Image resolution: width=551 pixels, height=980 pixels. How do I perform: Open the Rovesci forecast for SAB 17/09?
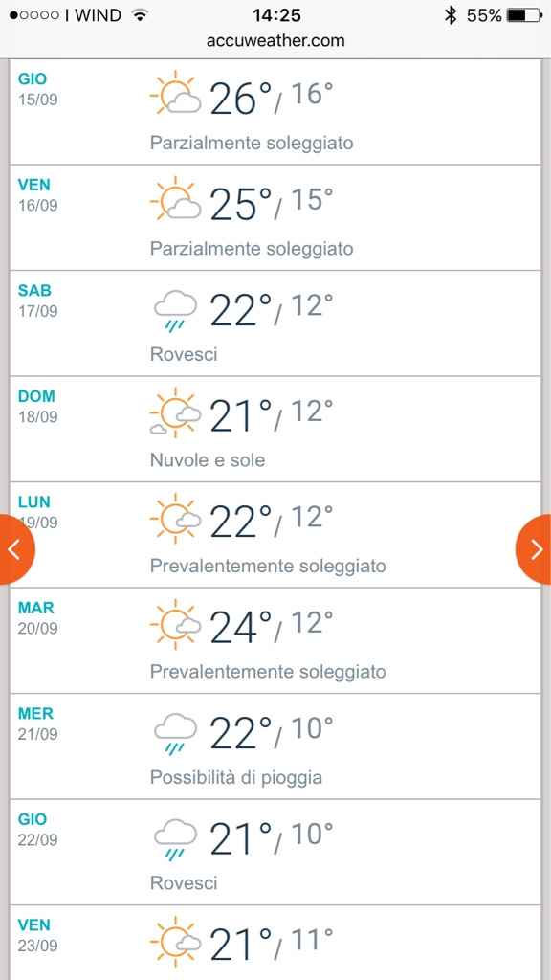tap(182, 353)
